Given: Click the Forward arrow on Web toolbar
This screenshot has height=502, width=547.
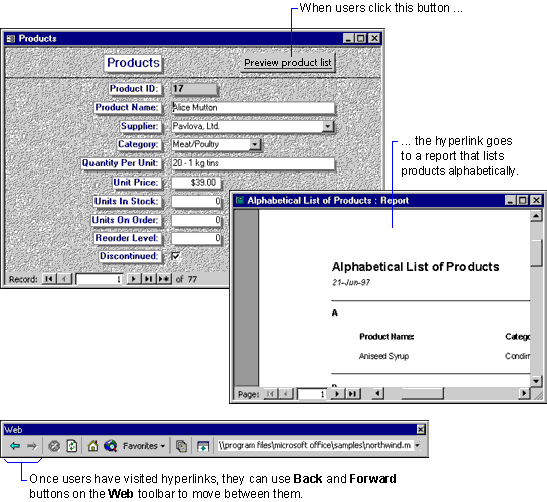Looking at the screenshot, I should (x=32, y=446).
